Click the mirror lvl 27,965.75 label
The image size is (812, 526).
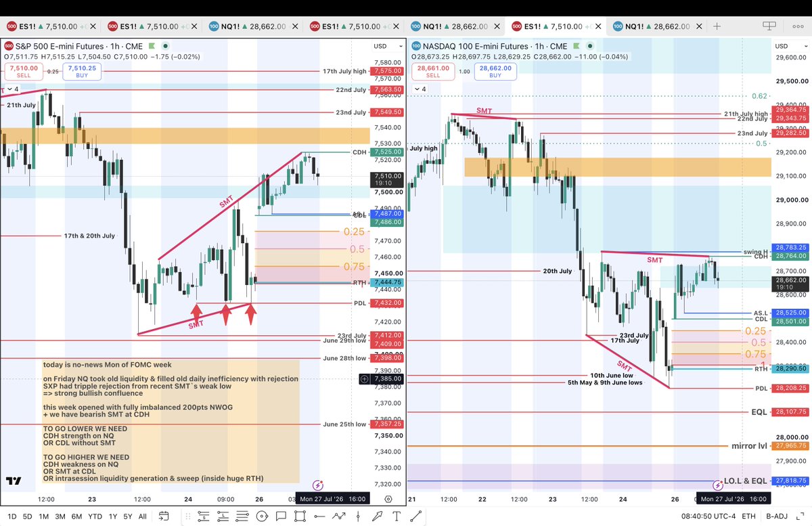click(790, 446)
